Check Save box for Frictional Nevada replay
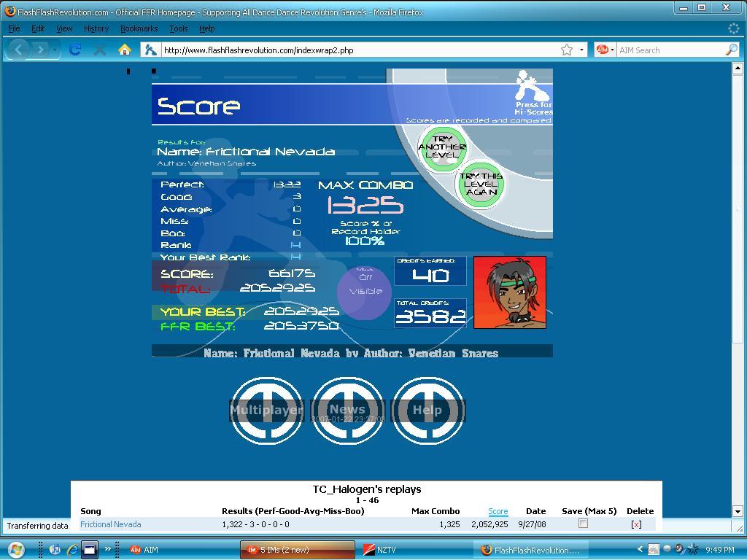The image size is (747, 560). coord(583,524)
